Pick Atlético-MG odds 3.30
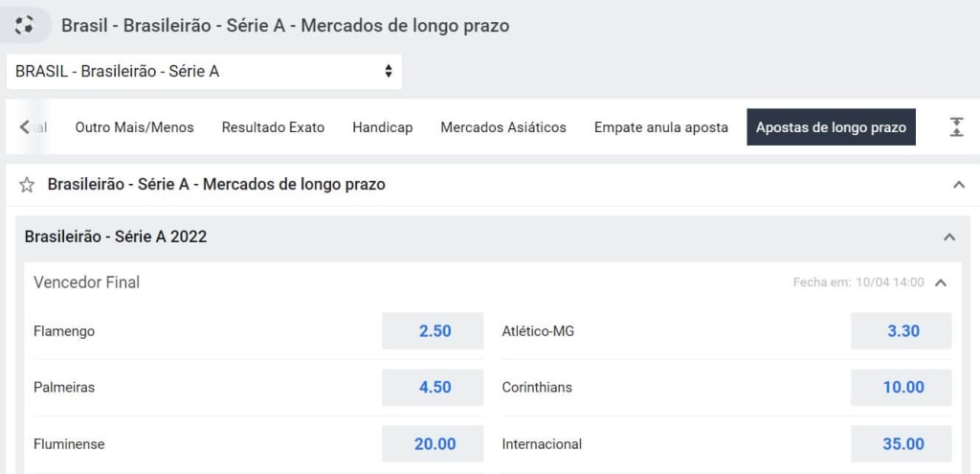This screenshot has width=980, height=474. coord(902,330)
